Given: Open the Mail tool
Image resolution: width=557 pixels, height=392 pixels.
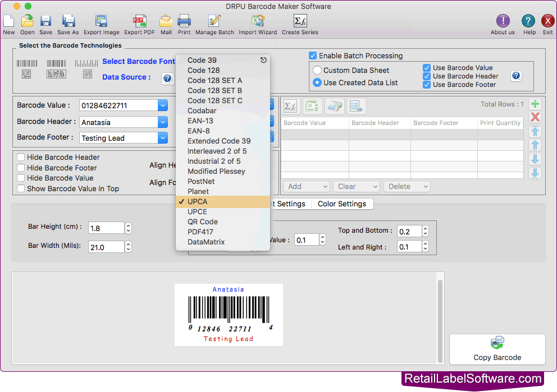Looking at the screenshot, I should (166, 22).
